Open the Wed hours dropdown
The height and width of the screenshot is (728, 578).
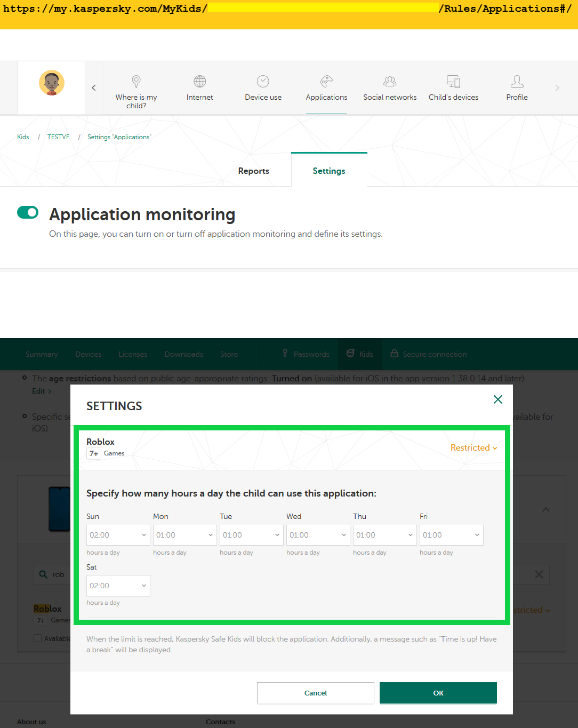point(318,535)
